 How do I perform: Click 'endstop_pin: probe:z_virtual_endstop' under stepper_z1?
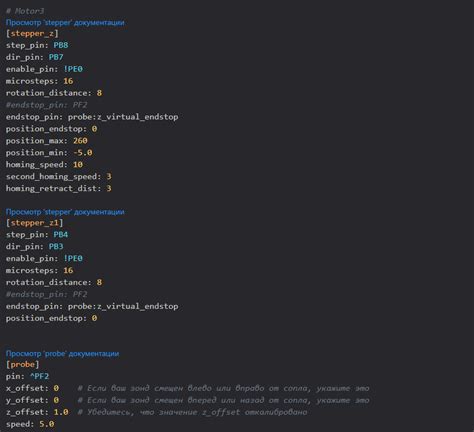[92, 306]
